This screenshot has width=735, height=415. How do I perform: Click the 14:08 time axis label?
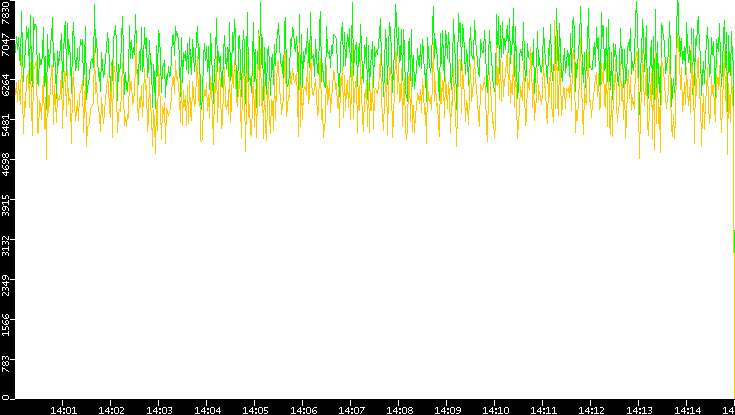click(x=399, y=410)
